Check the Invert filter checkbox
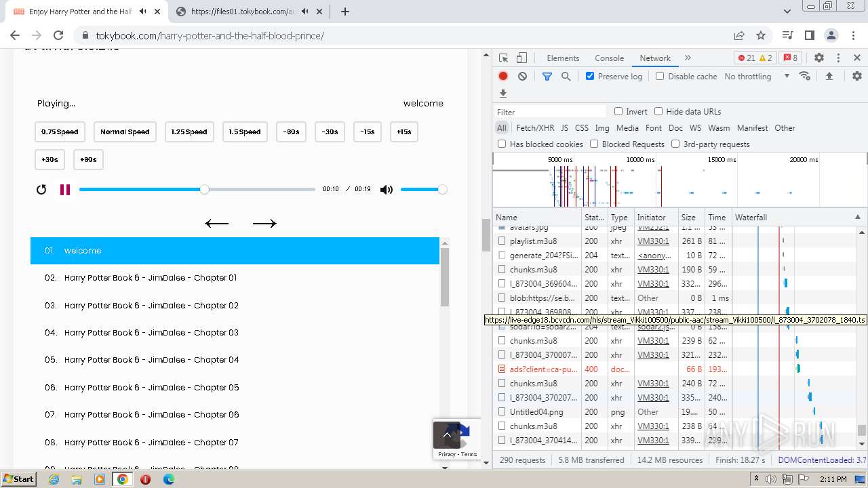Screen dimensions: 868x488 click(x=618, y=111)
